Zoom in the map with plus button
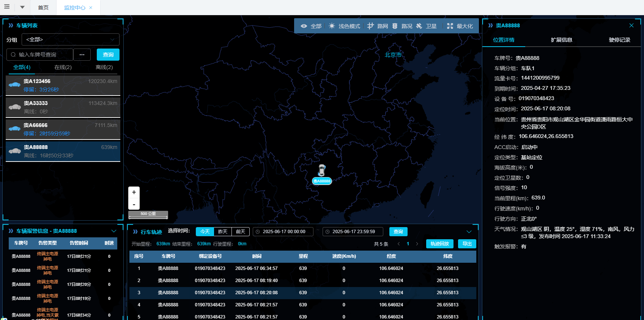This screenshot has width=644, height=320. [x=134, y=192]
